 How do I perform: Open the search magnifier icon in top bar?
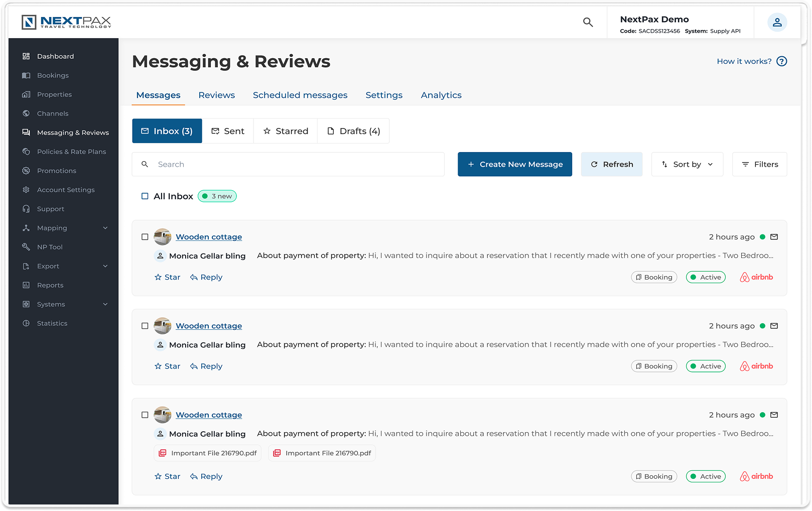pos(587,22)
